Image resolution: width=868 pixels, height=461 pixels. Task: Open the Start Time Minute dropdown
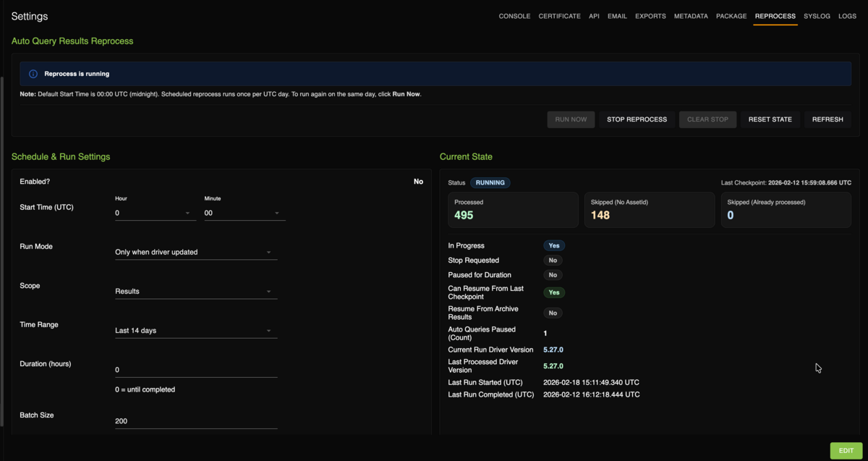coord(244,213)
